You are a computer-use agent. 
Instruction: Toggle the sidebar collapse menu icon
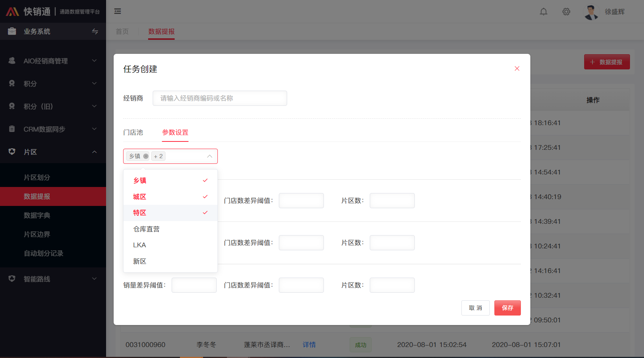[x=118, y=11]
